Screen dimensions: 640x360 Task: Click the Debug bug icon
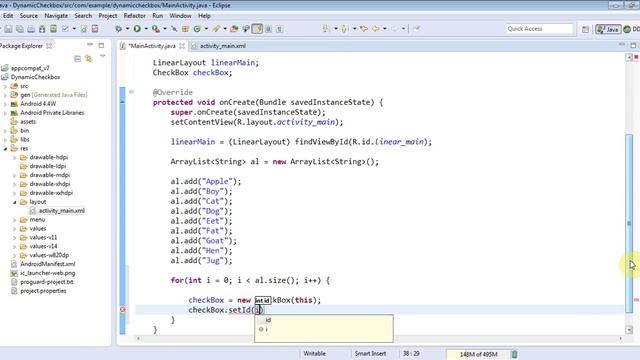point(119,29)
